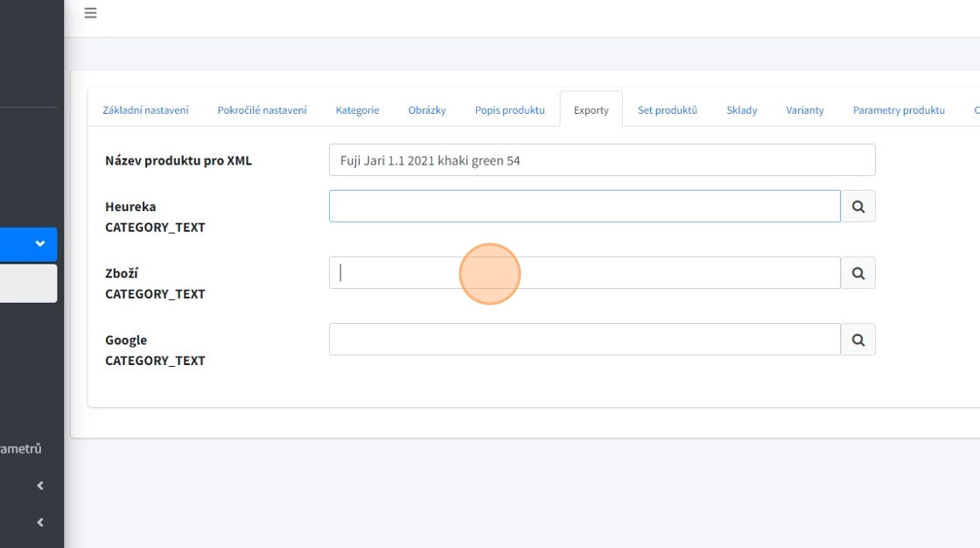Click search icon next to Google field
The width and height of the screenshot is (980, 548).
coord(857,340)
